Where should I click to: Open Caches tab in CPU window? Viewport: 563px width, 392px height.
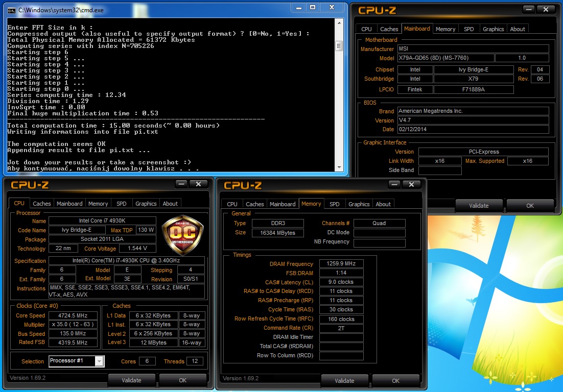pos(42,204)
